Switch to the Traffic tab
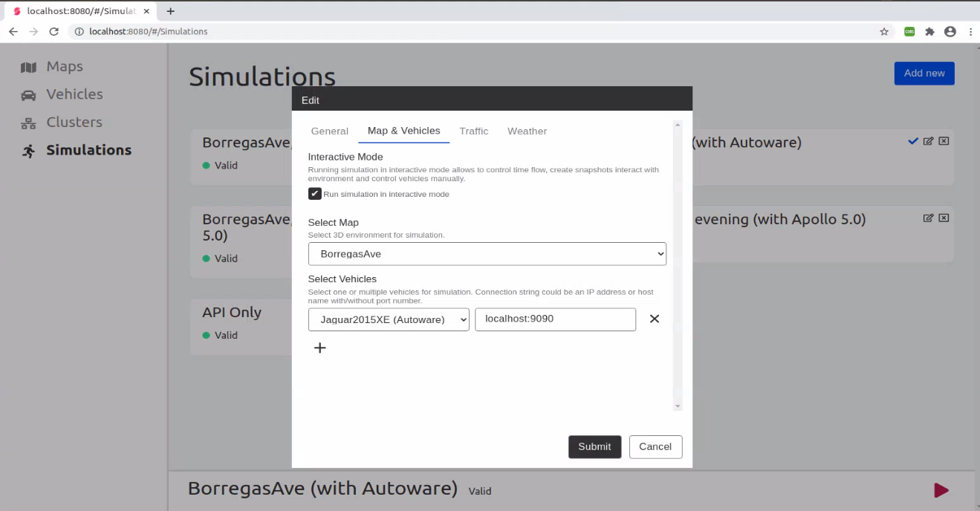 coord(473,131)
